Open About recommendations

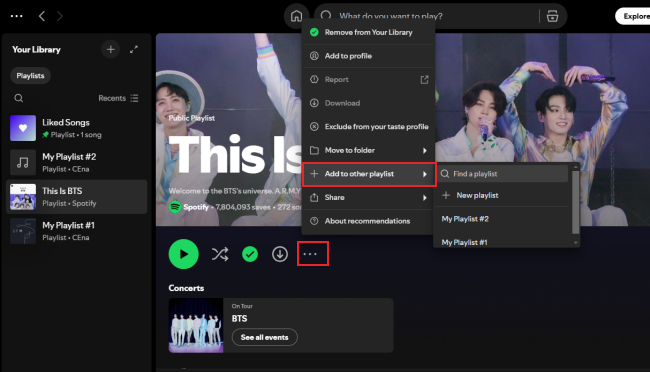click(x=368, y=221)
